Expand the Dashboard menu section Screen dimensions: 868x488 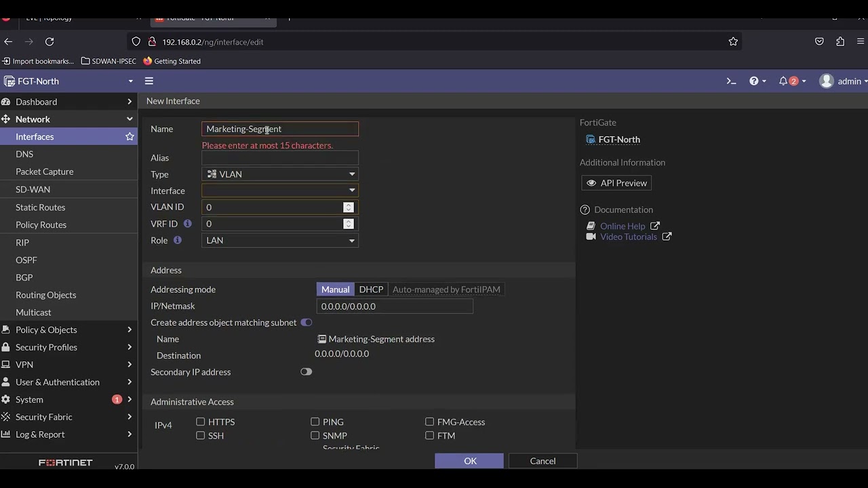point(68,102)
